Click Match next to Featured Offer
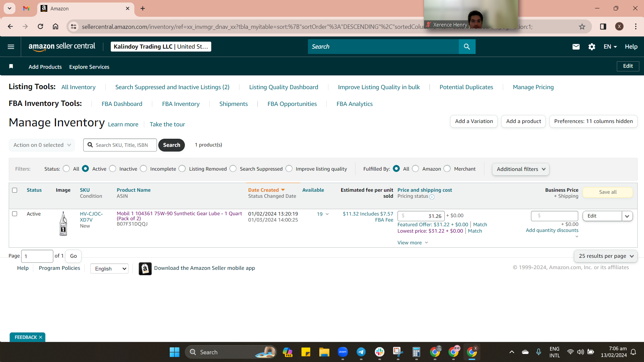644x362 pixels. [480, 225]
